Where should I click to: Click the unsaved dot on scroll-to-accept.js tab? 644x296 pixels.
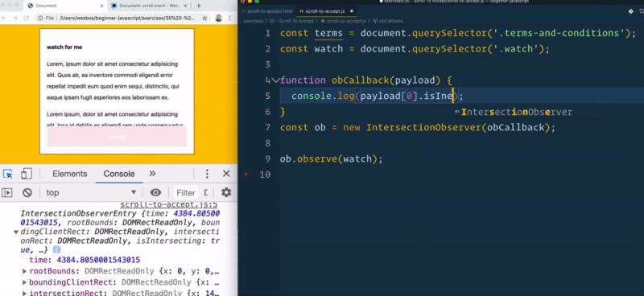[352, 11]
